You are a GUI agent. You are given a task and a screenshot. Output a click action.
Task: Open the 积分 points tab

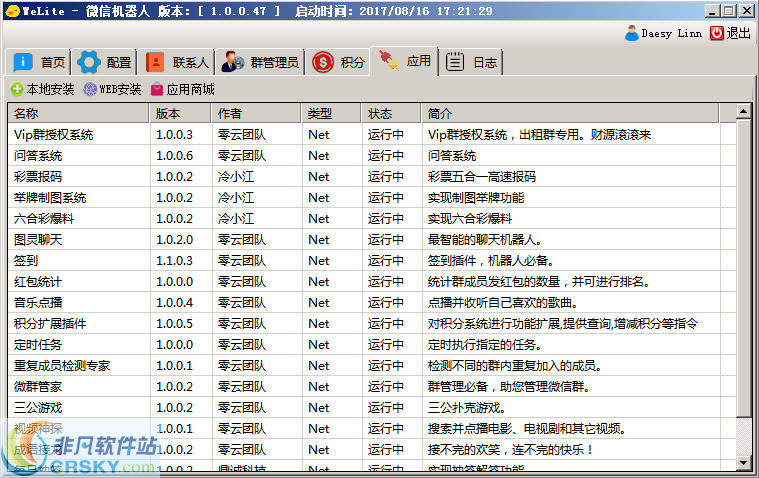[337, 62]
